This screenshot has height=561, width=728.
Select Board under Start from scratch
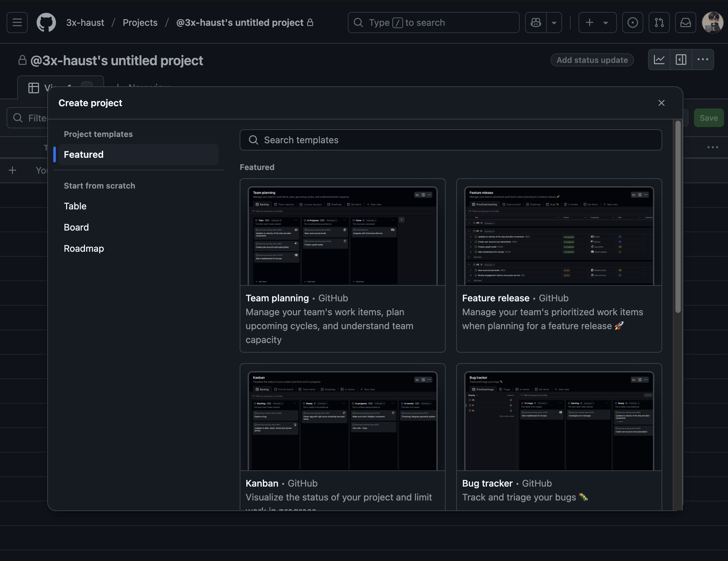pyautogui.click(x=76, y=227)
